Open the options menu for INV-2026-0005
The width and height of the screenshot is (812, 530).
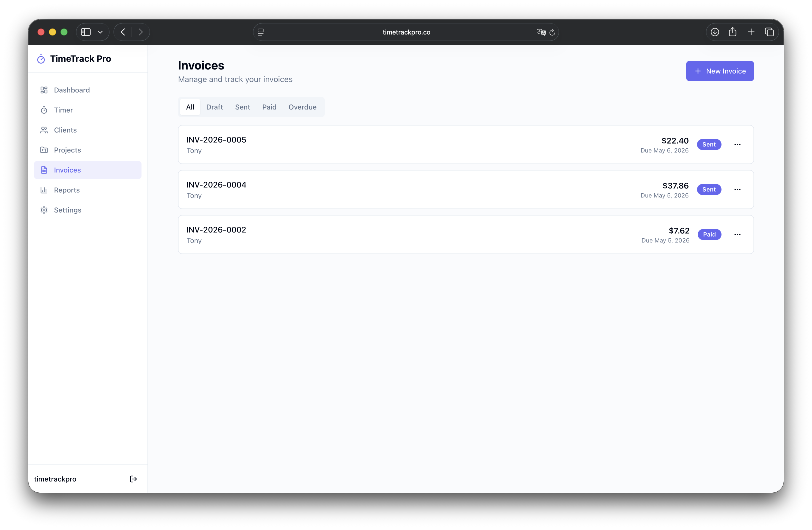[737, 144]
